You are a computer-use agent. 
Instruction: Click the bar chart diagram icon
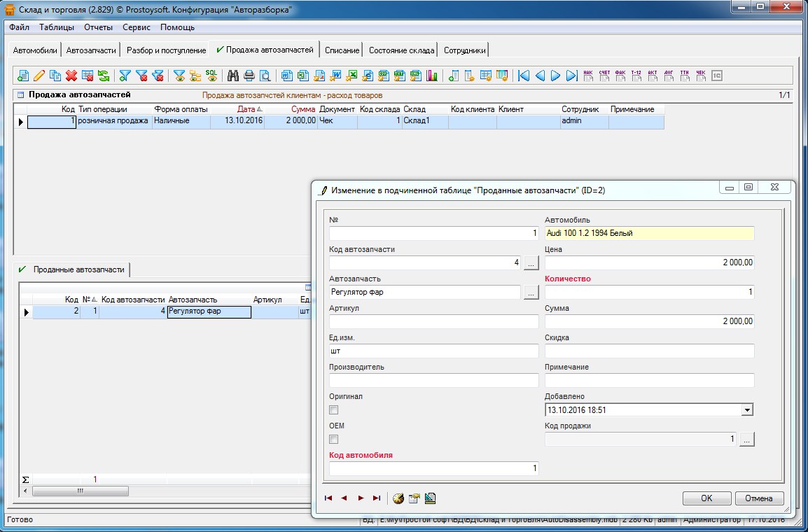[432, 76]
